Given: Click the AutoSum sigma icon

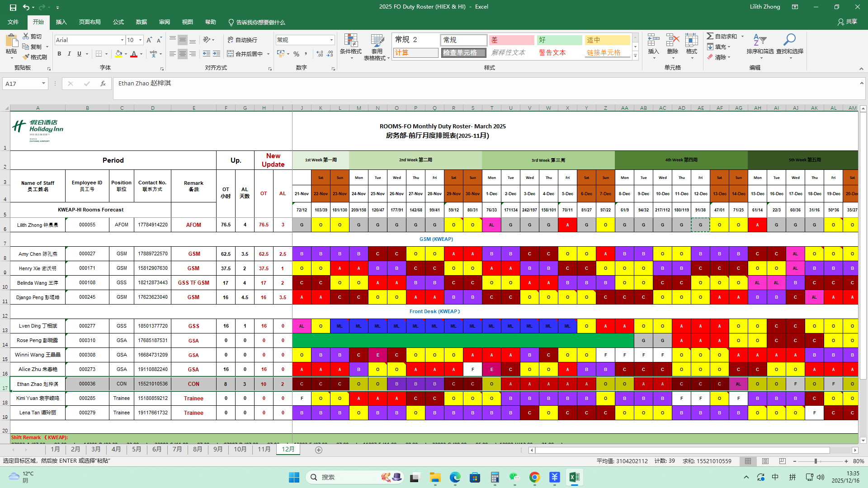Looking at the screenshot, I should coord(710,36).
